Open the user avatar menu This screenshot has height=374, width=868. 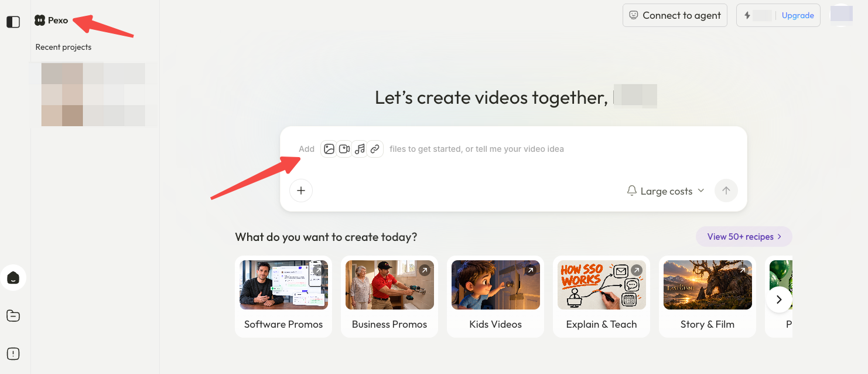842,15
